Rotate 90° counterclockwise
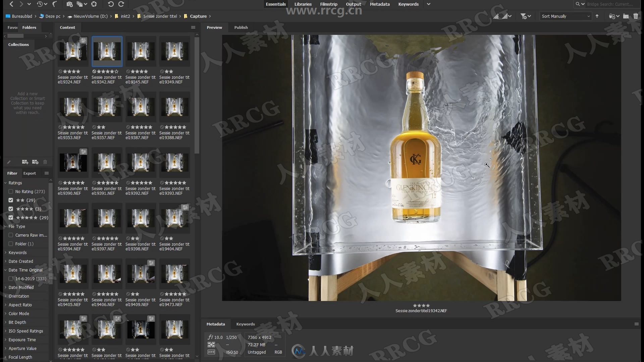The image size is (644, 362). (x=111, y=4)
